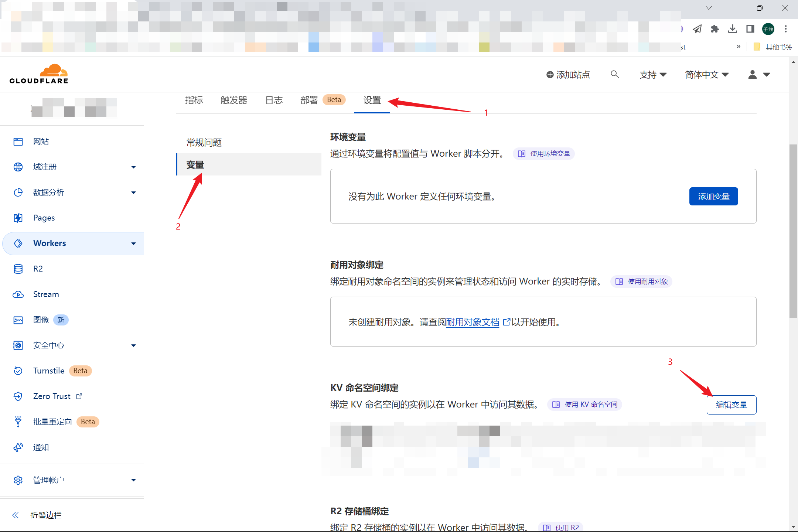Click the Zero Trust icon
798x532 pixels.
[x=18, y=396]
